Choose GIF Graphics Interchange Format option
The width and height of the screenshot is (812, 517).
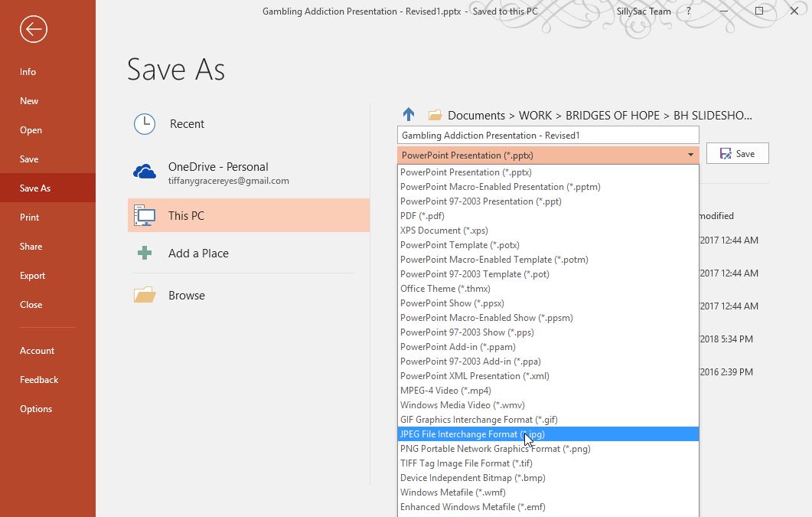click(x=478, y=420)
